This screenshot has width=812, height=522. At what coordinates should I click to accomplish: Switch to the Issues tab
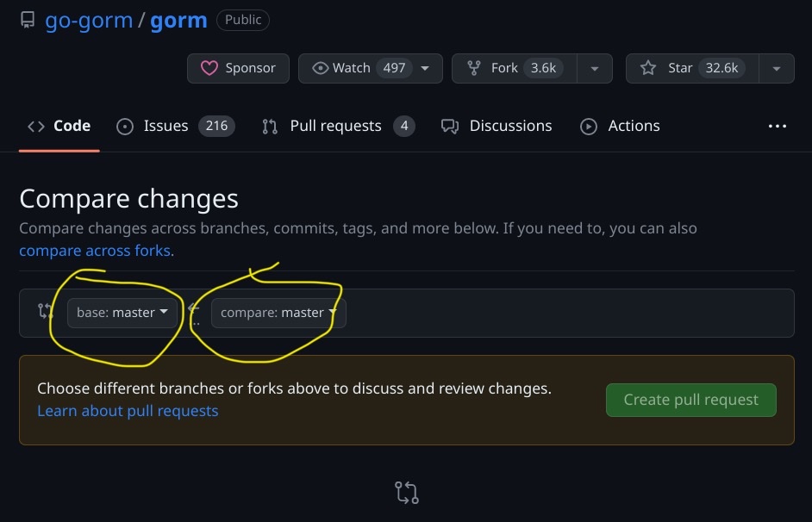coord(165,126)
